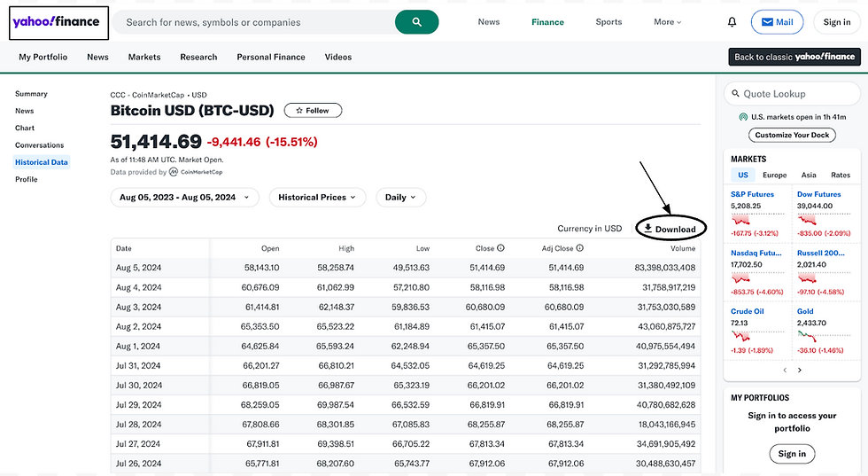The height and width of the screenshot is (476, 868).
Task: Click the Open column header
Action: point(270,249)
